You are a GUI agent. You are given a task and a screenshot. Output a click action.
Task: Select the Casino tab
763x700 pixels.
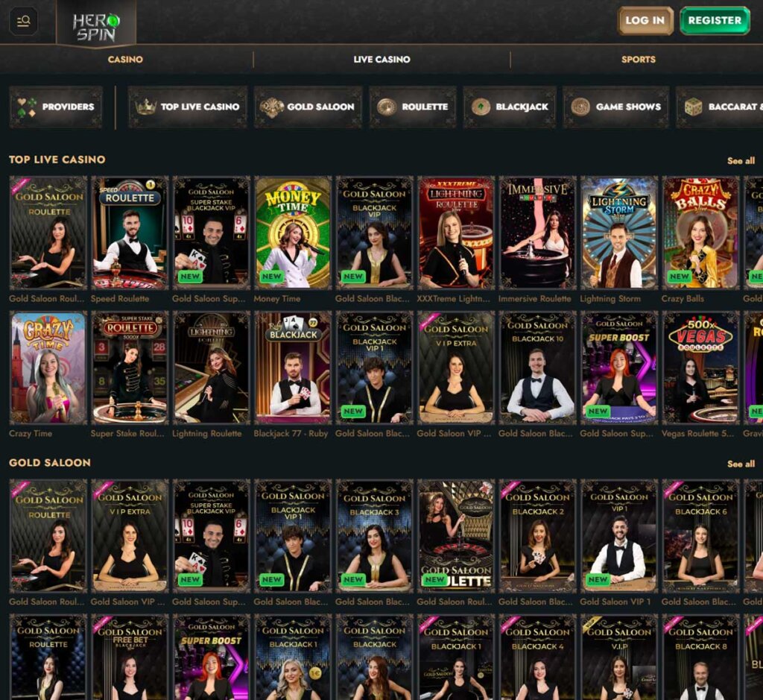(125, 59)
